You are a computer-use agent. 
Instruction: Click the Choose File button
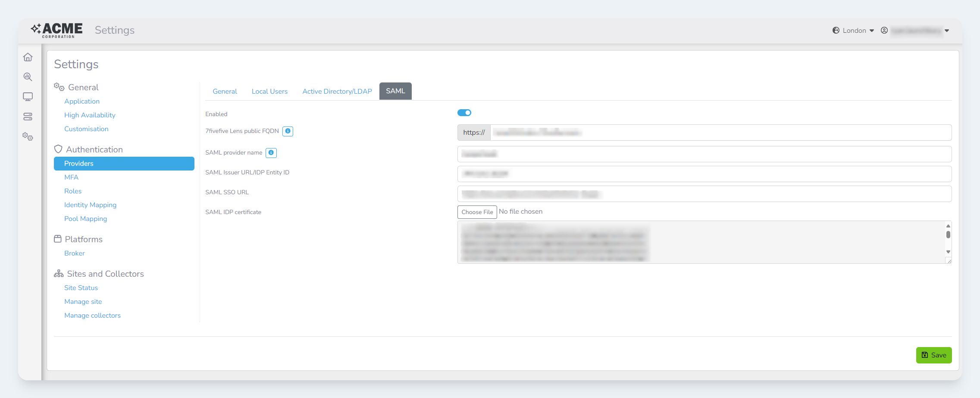pos(477,212)
